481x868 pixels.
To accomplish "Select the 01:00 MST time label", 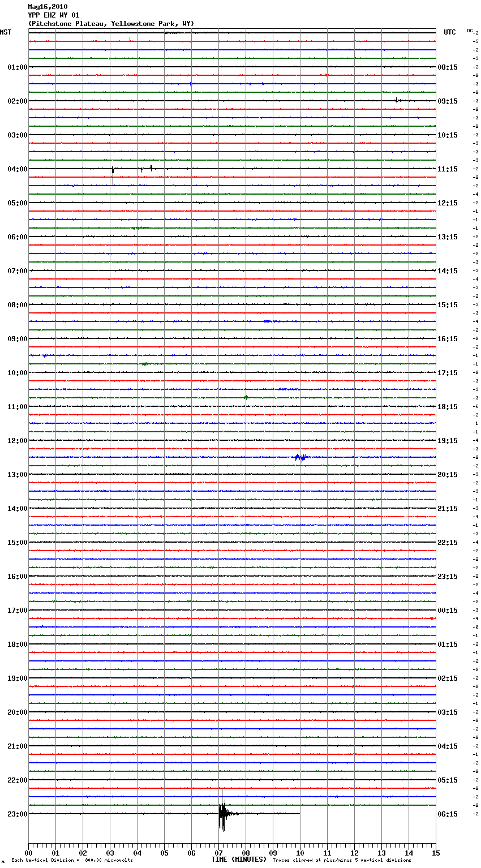I will pos(17,67).
